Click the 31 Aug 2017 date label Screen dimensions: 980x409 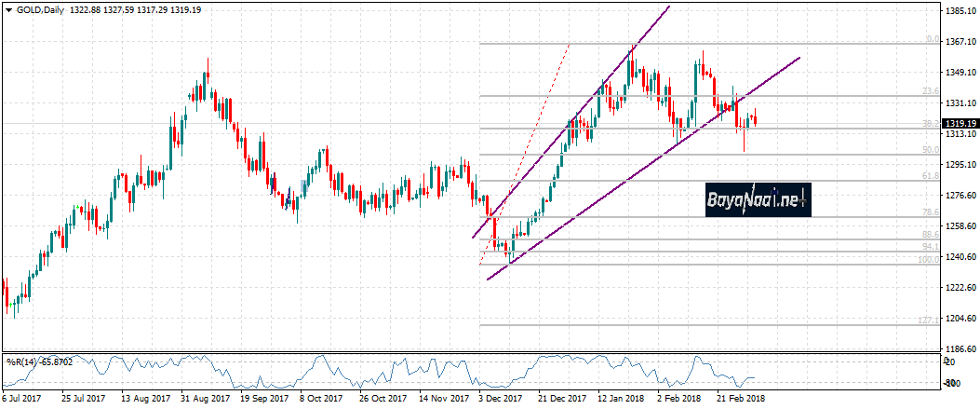click(x=207, y=399)
